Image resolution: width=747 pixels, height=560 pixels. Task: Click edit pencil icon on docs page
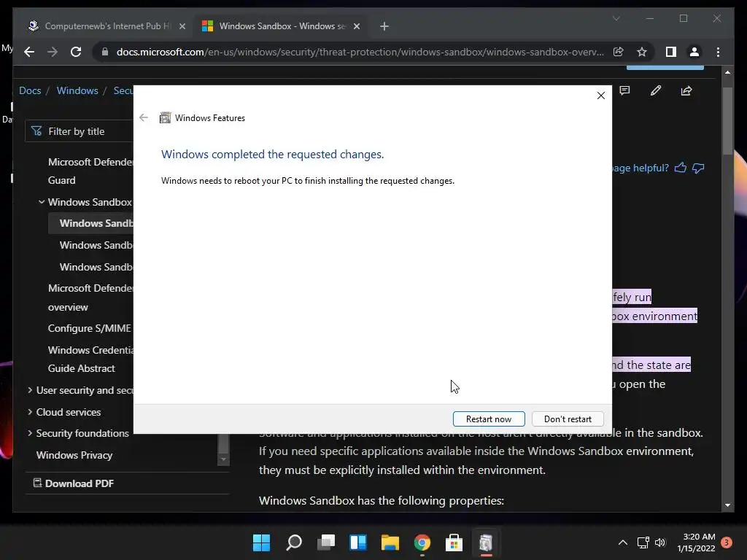[656, 90]
